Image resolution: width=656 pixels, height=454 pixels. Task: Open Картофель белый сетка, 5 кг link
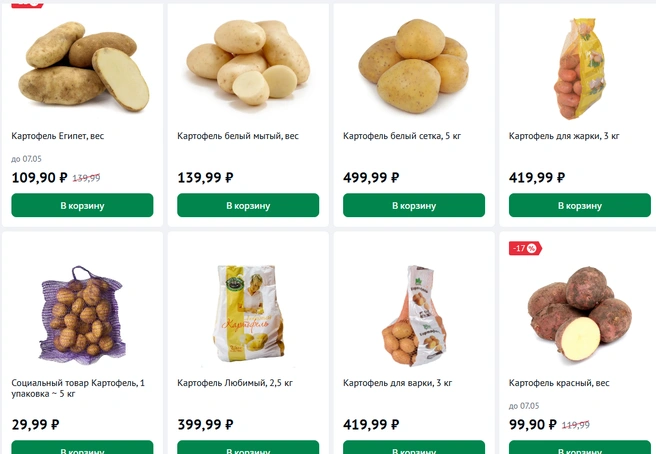[402, 136]
